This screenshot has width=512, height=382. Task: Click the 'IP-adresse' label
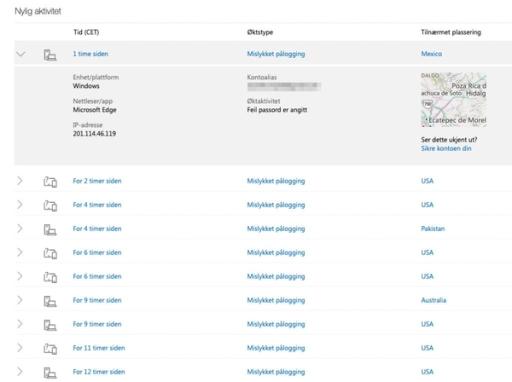coord(88,125)
